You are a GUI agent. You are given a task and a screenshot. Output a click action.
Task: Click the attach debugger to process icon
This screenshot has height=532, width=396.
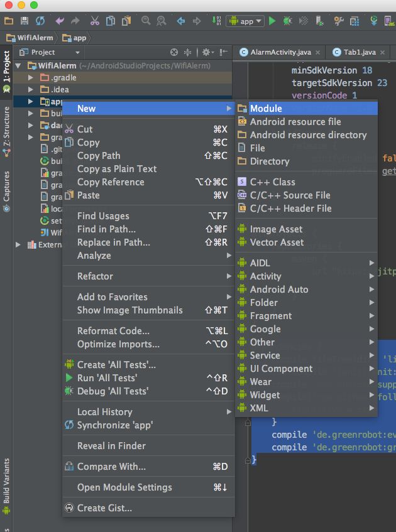(x=319, y=21)
